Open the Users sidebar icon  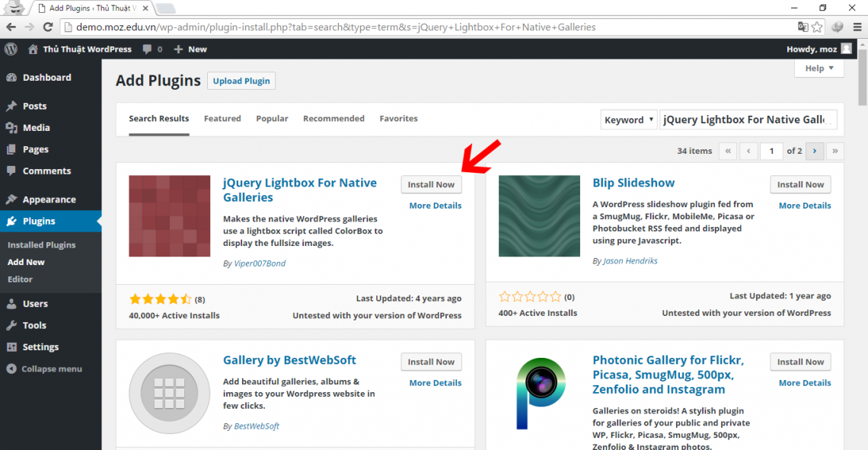[12, 303]
